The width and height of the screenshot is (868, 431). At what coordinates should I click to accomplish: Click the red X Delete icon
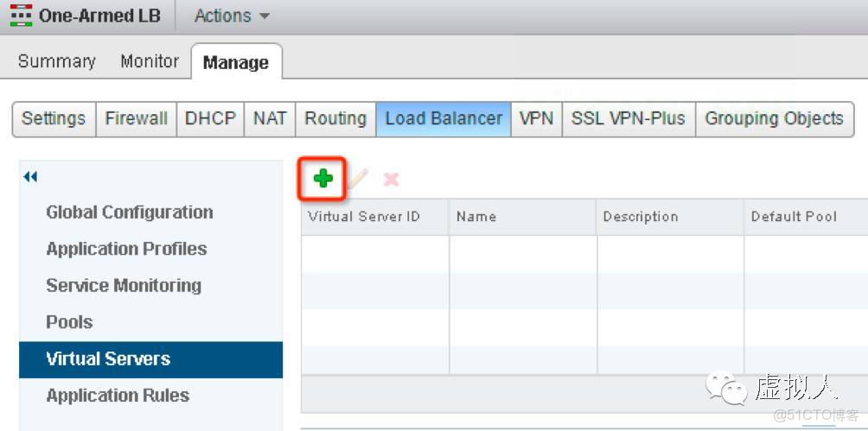[x=392, y=179]
